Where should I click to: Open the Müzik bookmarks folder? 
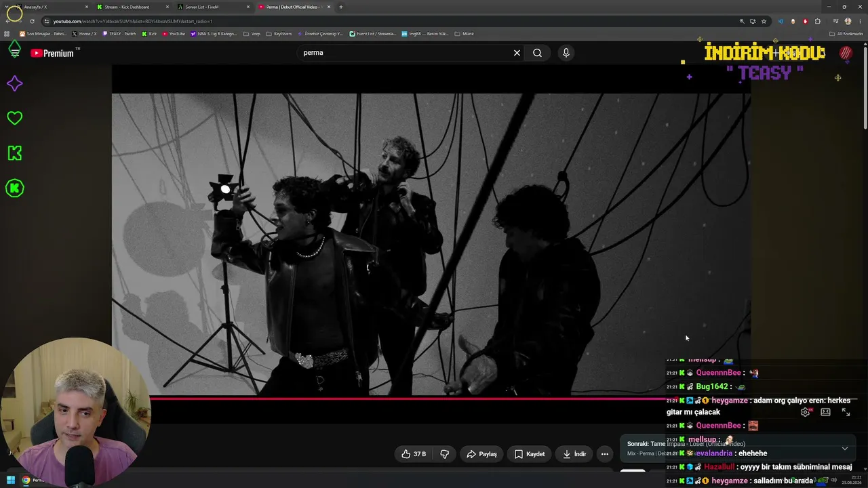point(464,34)
